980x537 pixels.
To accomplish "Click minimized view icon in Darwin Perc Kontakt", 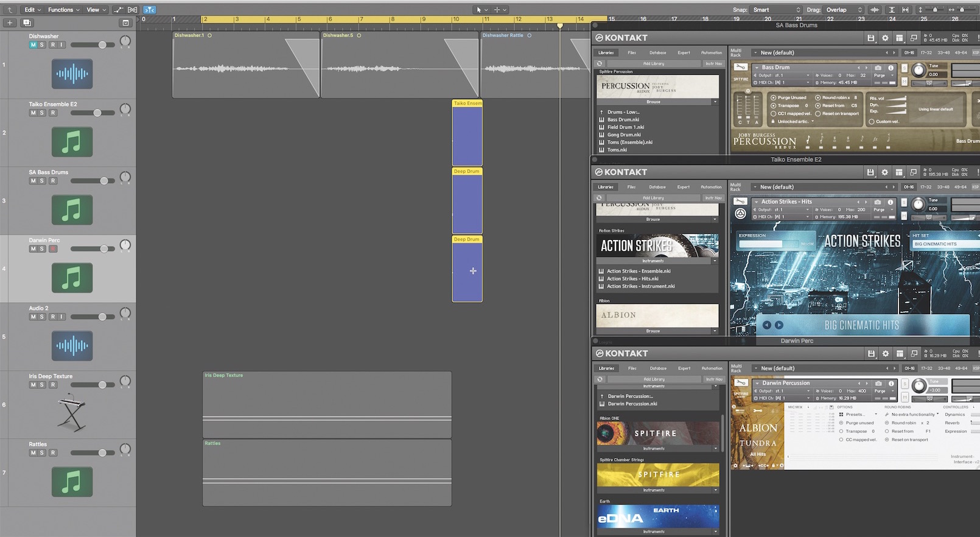I will click(914, 354).
